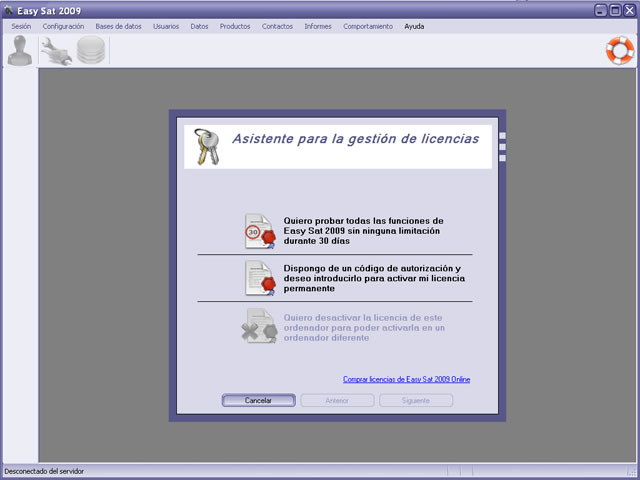Open the Usuarios menu

click(166, 26)
